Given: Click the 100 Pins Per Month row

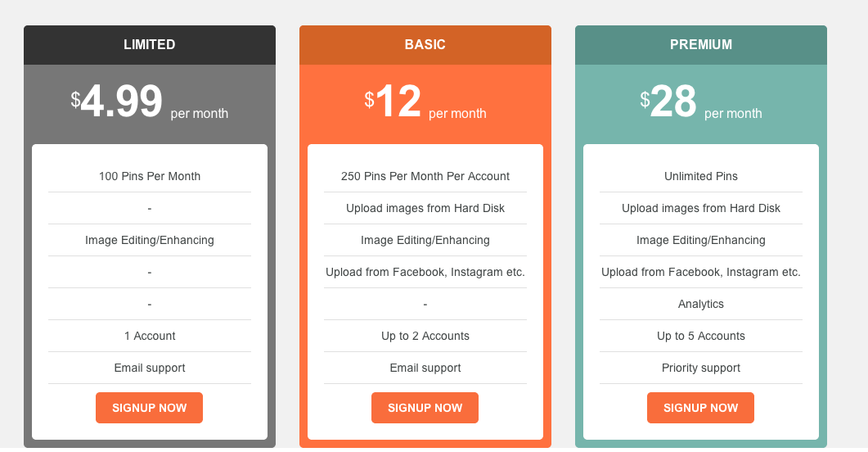Looking at the screenshot, I should (150, 176).
